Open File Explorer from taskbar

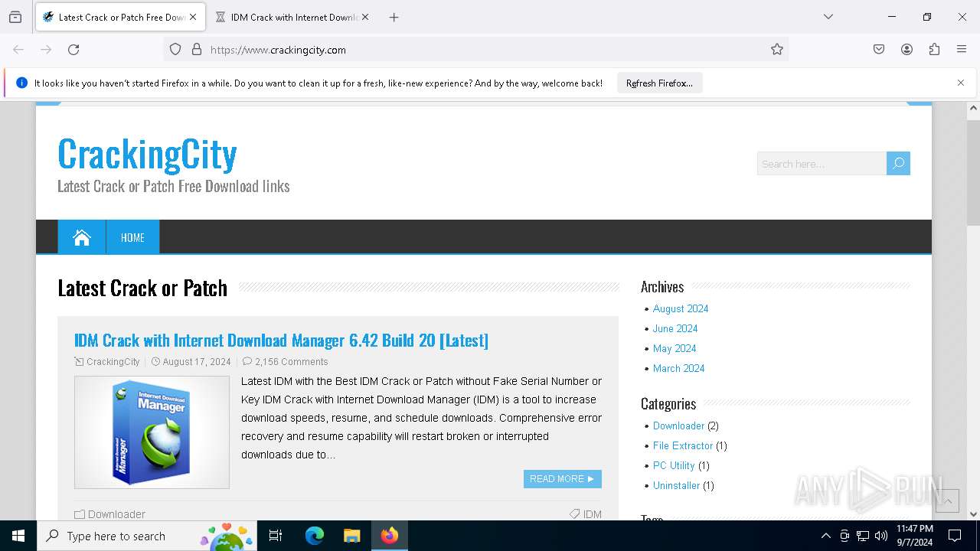(351, 536)
